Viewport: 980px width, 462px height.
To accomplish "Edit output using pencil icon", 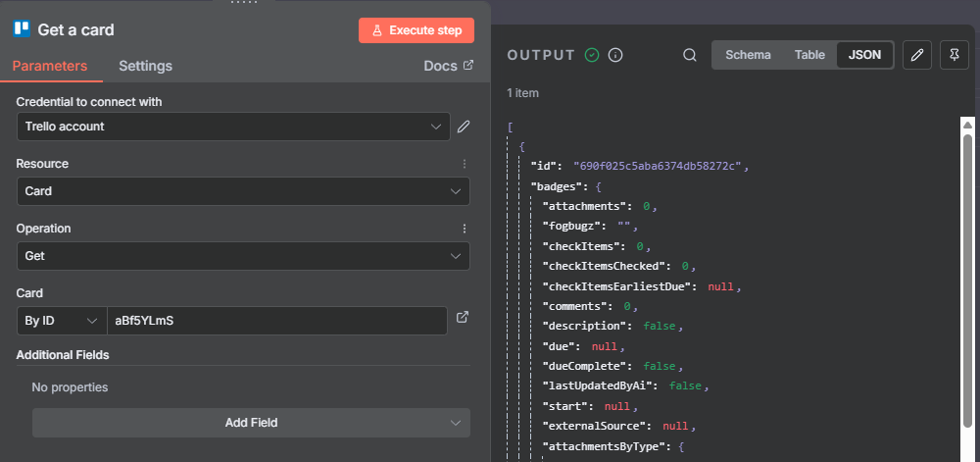I will point(916,55).
